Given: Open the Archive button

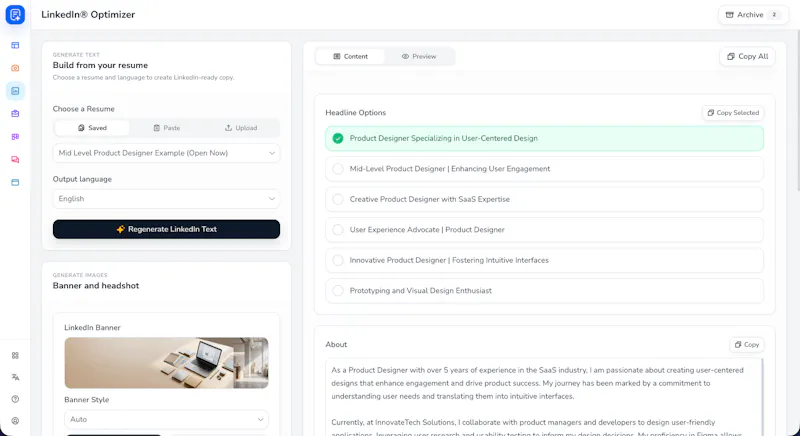Looking at the screenshot, I should [x=753, y=15].
